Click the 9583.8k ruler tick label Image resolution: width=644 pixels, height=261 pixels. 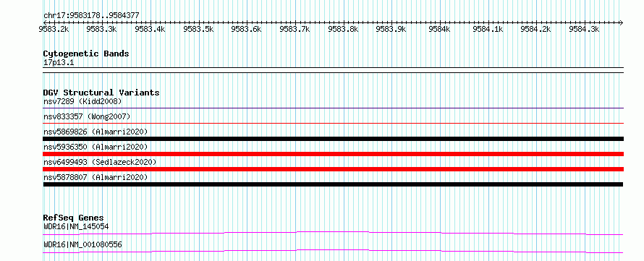[344, 29]
